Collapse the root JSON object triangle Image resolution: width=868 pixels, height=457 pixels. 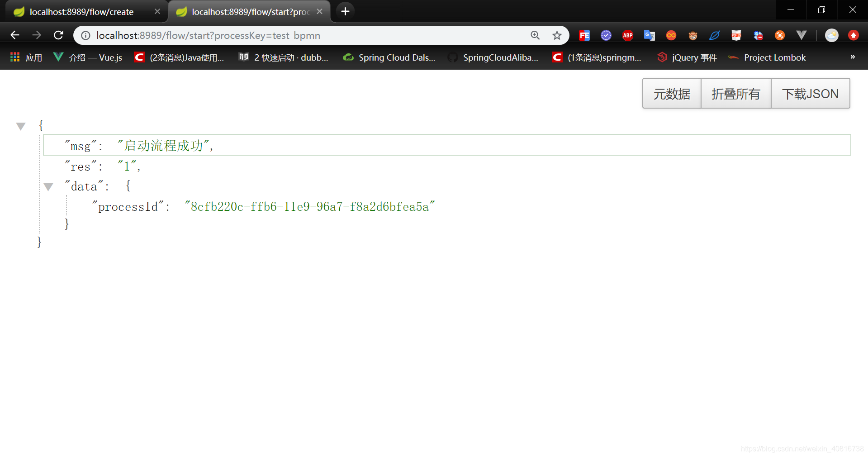point(21,126)
